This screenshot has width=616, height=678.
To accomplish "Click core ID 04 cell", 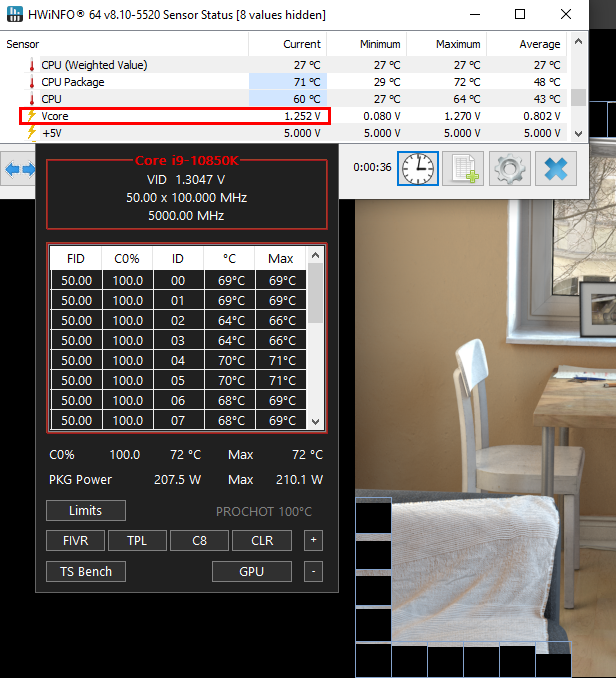I will click(x=178, y=361).
